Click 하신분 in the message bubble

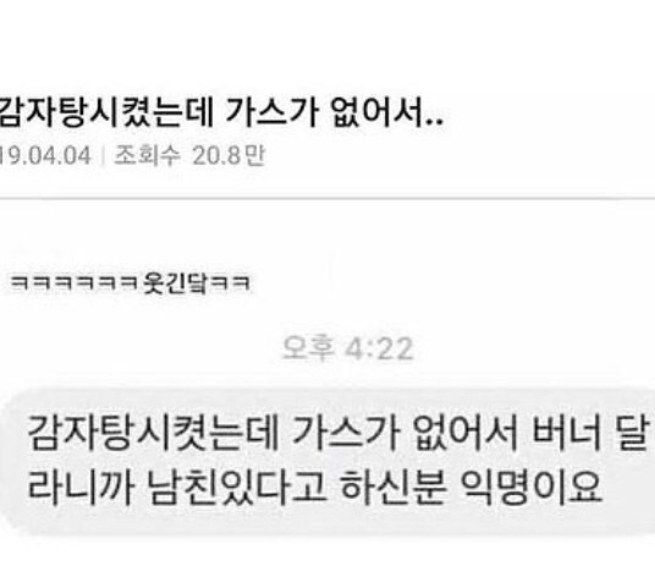(394, 487)
